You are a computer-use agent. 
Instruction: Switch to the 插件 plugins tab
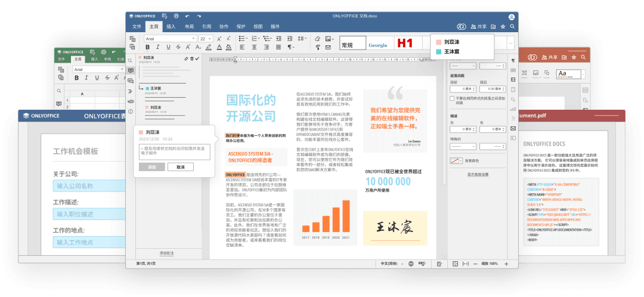(x=275, y=26)
